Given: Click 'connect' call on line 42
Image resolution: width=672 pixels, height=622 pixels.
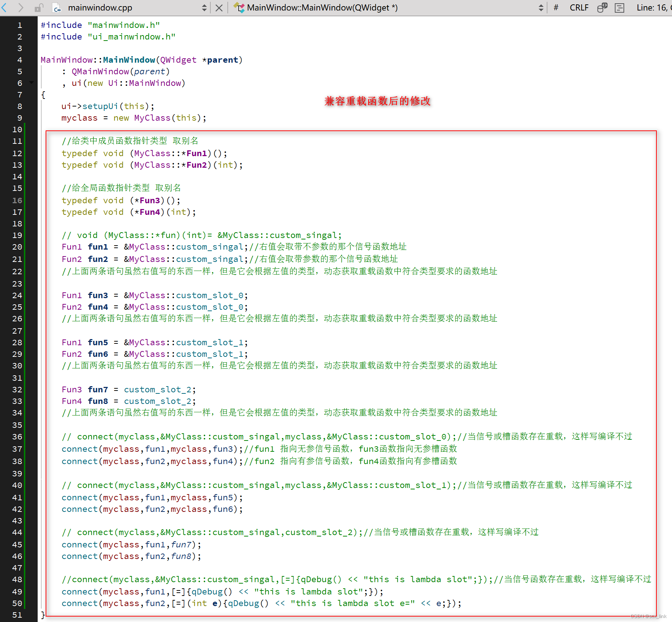Looking at the screenshot, I should click(x=80, y=509).
